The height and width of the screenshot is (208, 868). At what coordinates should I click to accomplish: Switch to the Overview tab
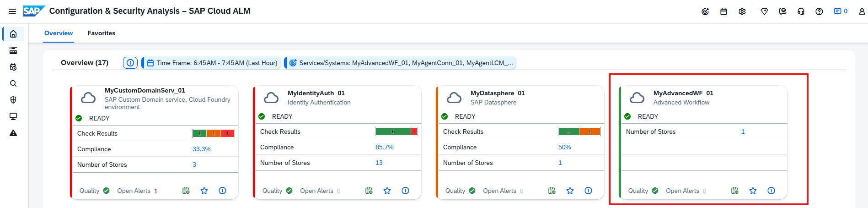pos(59,33)
